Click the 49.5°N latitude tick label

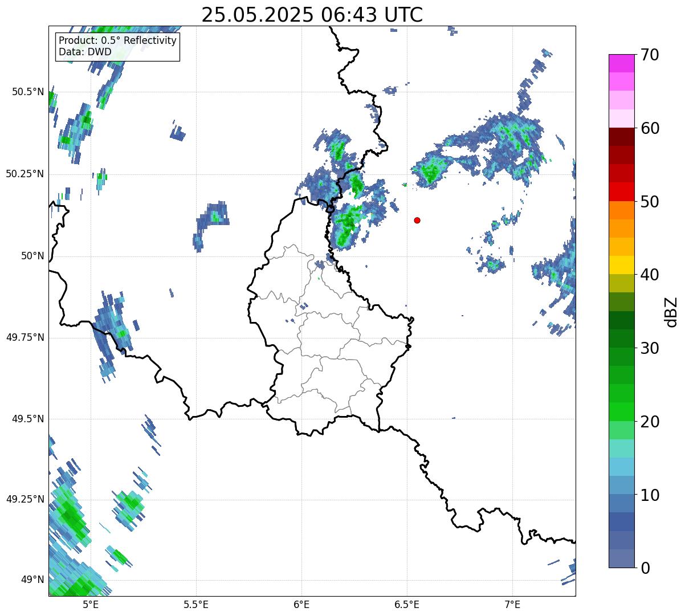(27, 419)
